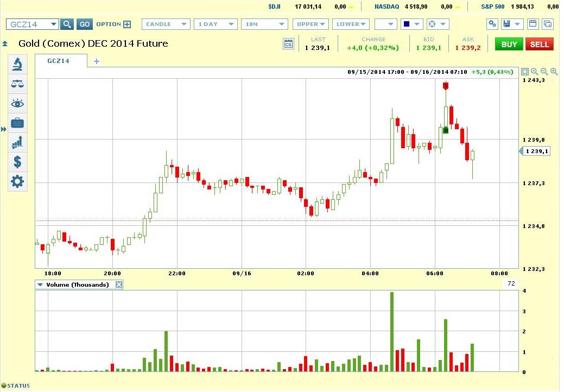Toggle the OPTION plus box
The width and height of the screenshot is (564, 392).
click(x=127, y=24)
